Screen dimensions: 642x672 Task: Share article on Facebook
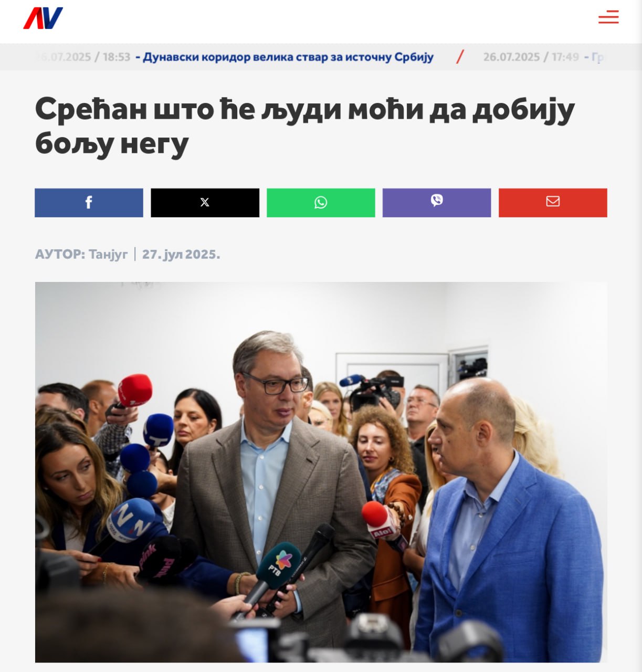89,203
